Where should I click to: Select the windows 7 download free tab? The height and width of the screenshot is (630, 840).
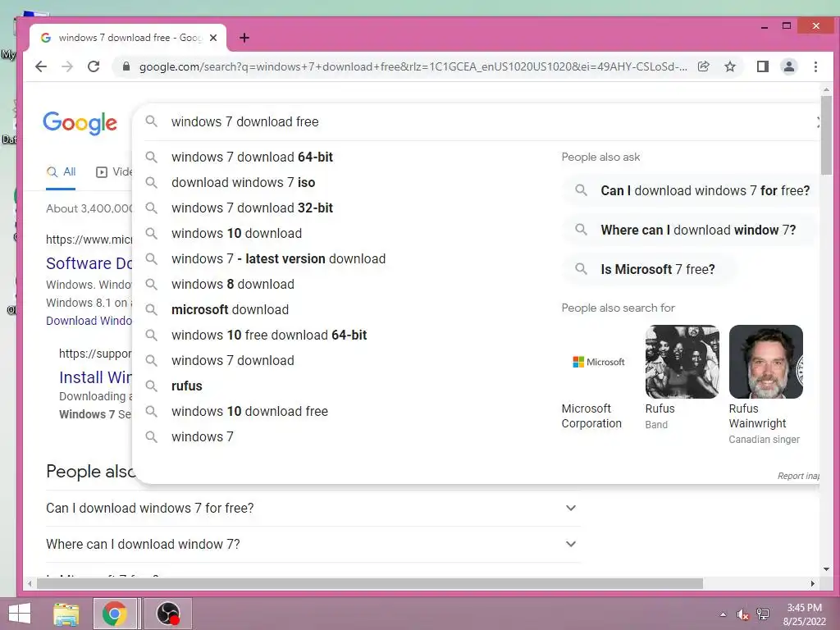[128, 38]
